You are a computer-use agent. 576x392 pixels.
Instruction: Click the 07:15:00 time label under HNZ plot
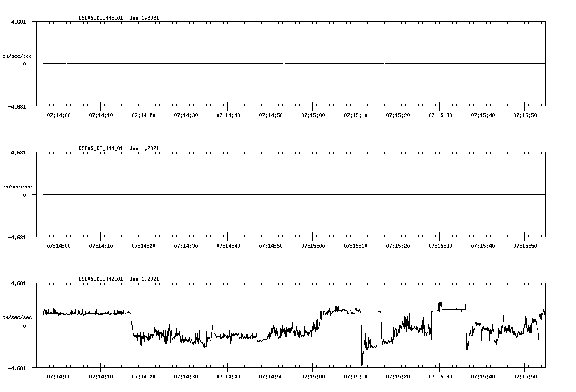(x=313, y=376)
